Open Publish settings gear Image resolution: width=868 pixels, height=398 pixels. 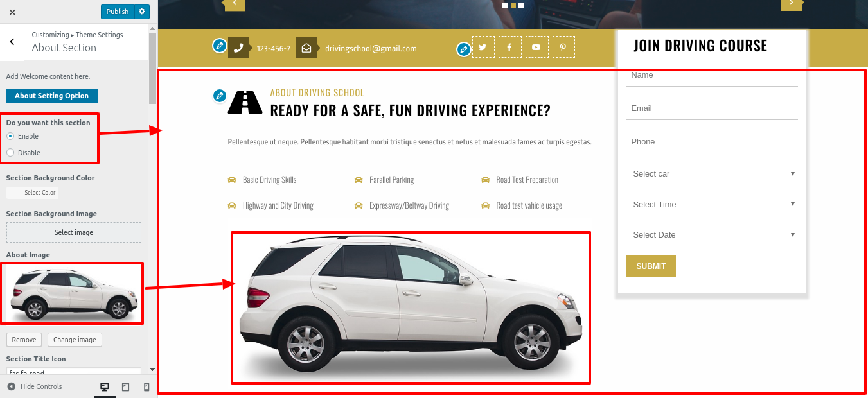(x=142, y=12)
